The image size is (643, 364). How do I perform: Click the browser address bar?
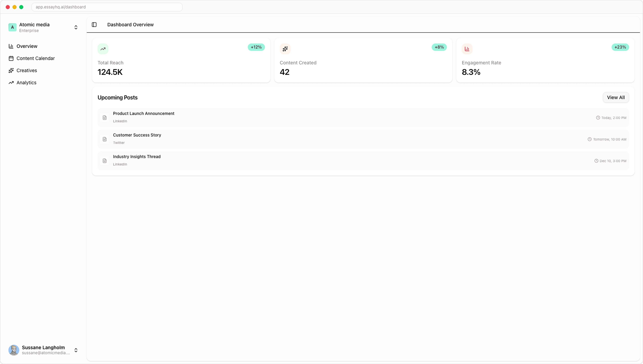(107, 7)
